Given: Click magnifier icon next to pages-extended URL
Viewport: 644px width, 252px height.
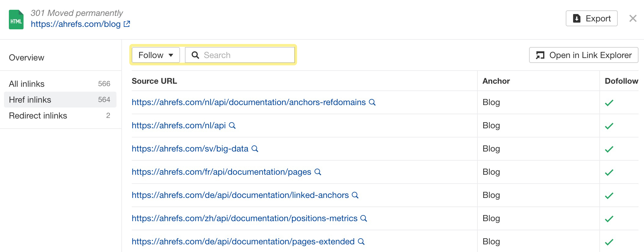Looking at the screenshot, I should pos(361,242).
